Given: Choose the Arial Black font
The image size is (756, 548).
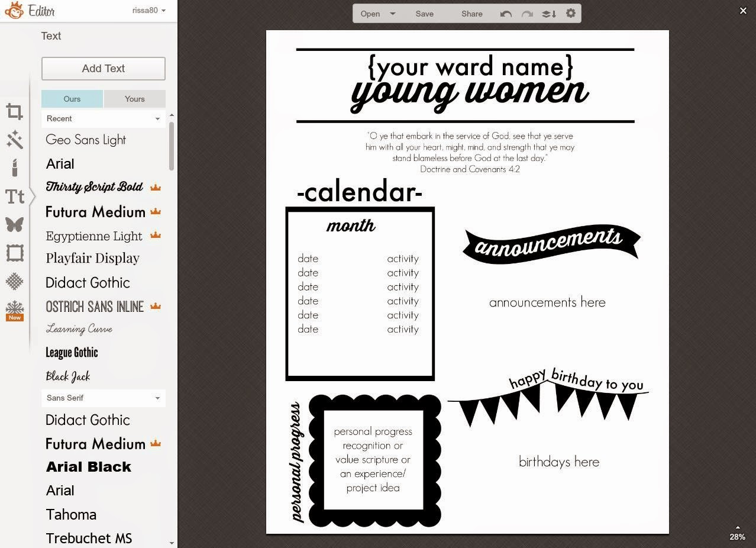Looking at the screenshot, I should tap(89, 467).
